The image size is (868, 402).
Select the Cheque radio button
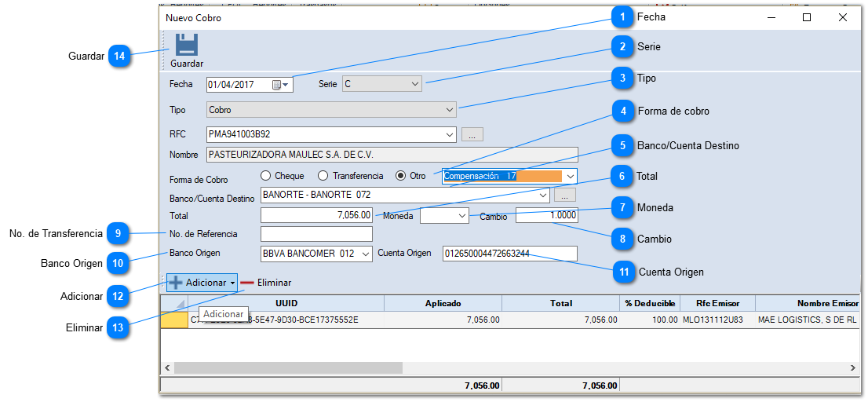coord(265,176)
